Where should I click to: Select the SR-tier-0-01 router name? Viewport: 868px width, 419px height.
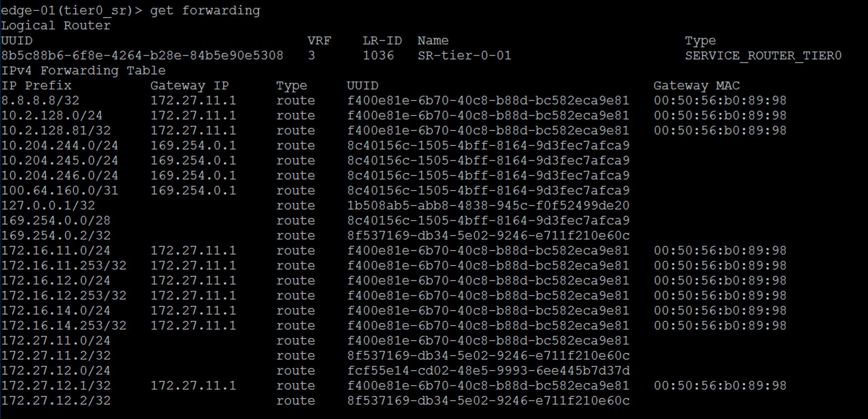pos(464,56)
